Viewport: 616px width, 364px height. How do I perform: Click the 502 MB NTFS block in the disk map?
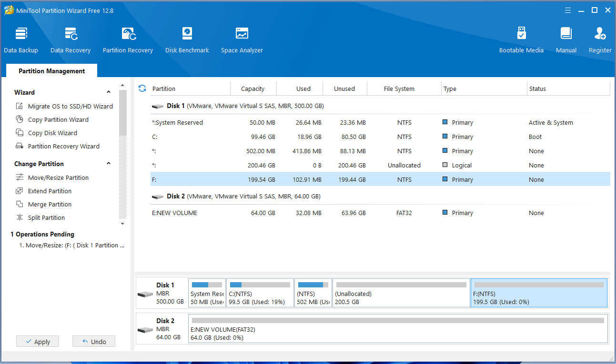313,293
